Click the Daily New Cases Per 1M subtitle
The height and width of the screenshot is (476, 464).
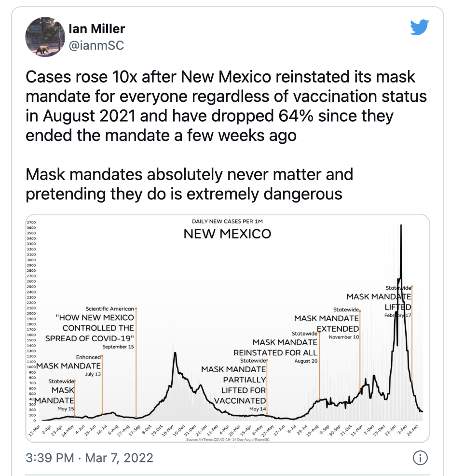pos(227,221)
